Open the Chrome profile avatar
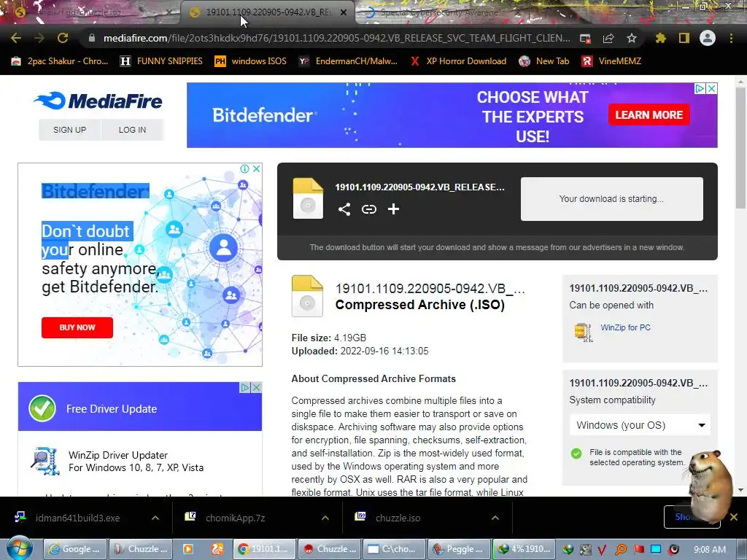 [708, 38]
